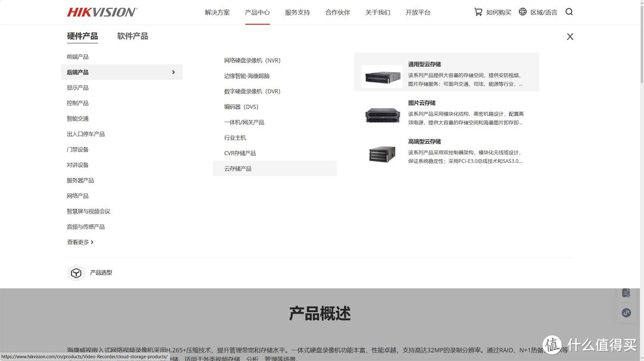
Task: Switch to the 软件产品 tab
Action: point(132,36)
